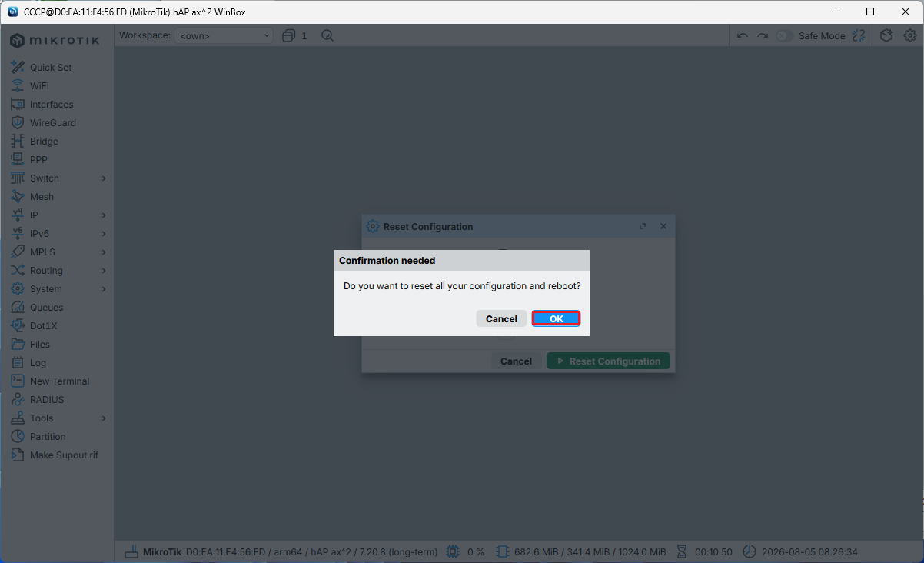
Task: Click the "682.6 MiB / 341.4 MiB / 1024.0 MiB" memory text
Action: pyautogui.click(x=590, y=552)
